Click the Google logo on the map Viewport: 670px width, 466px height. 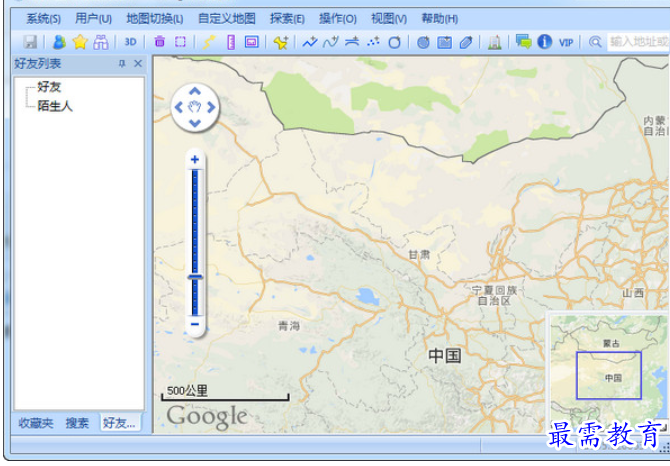207,417
